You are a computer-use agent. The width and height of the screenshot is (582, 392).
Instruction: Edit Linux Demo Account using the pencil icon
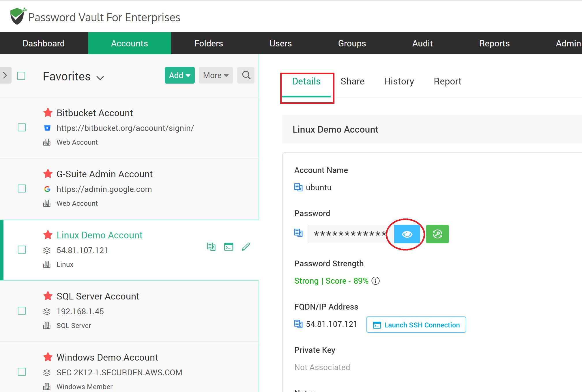click(246, 247)
